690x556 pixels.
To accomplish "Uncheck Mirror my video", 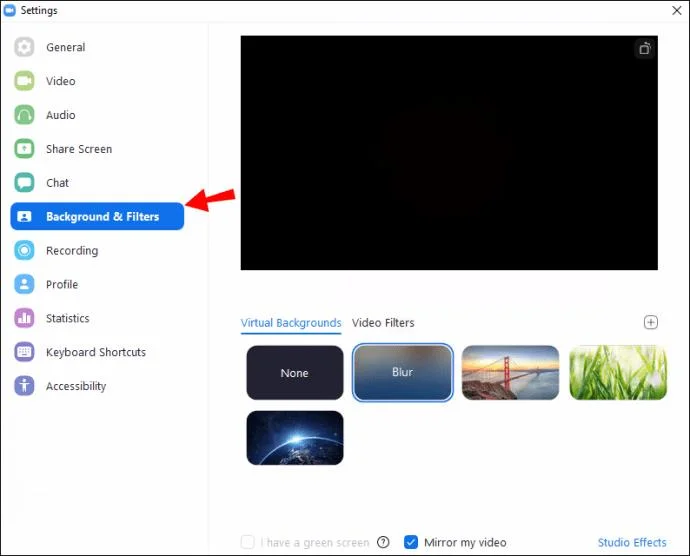I will click(x=411, y=542).
